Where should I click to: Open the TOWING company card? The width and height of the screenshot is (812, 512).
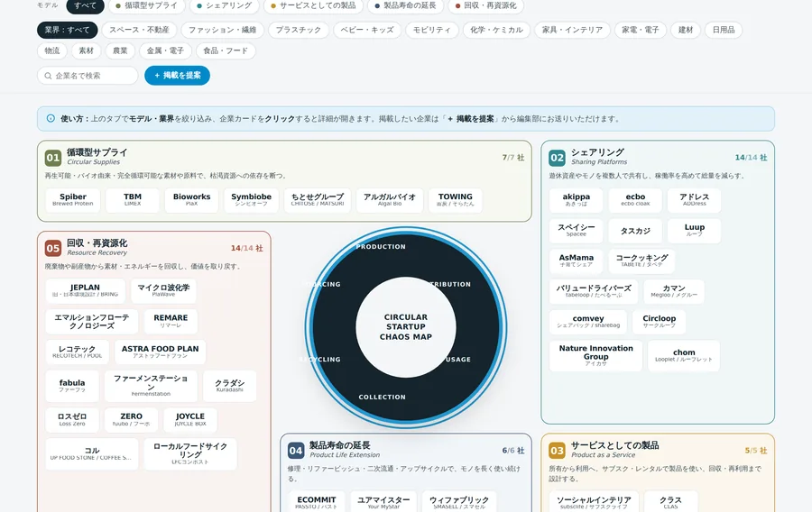click(x=456, y=200)
